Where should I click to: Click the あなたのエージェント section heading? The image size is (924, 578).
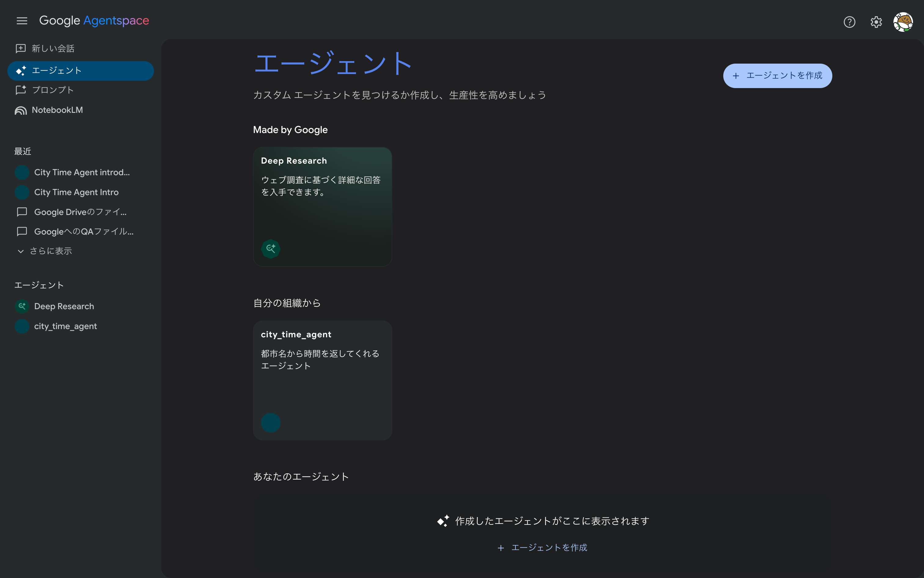tap(301, 477)
